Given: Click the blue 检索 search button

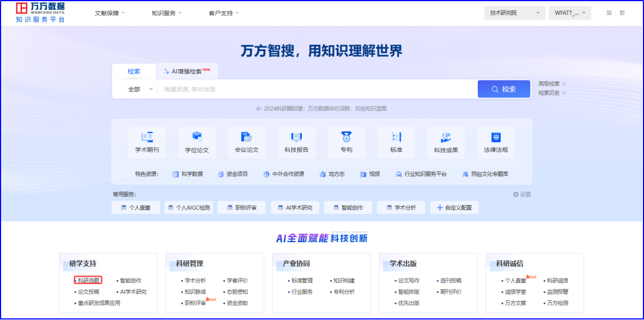Looking at the screenshot, I should pos(504,89).
